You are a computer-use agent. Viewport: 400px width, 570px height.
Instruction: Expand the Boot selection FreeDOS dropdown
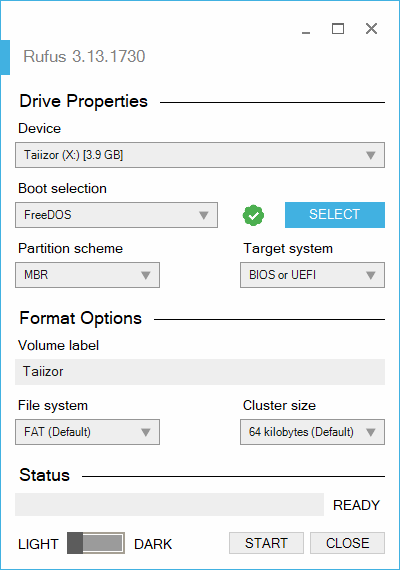116,215
